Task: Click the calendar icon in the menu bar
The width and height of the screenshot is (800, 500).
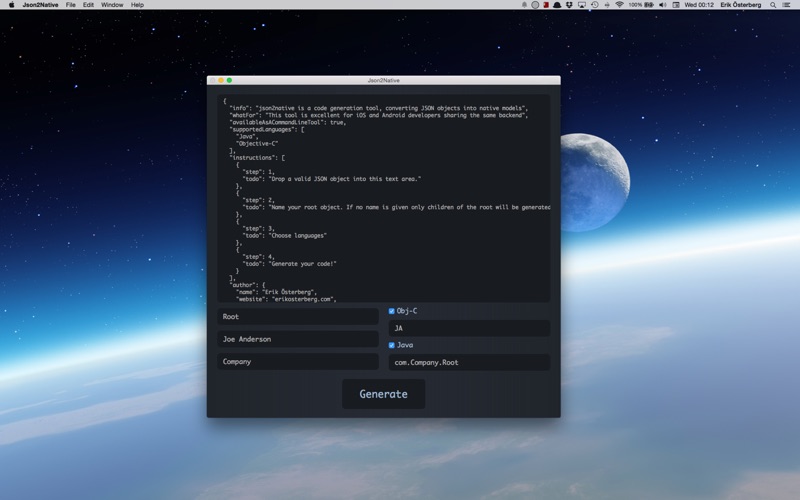Action: pos(676,5)
